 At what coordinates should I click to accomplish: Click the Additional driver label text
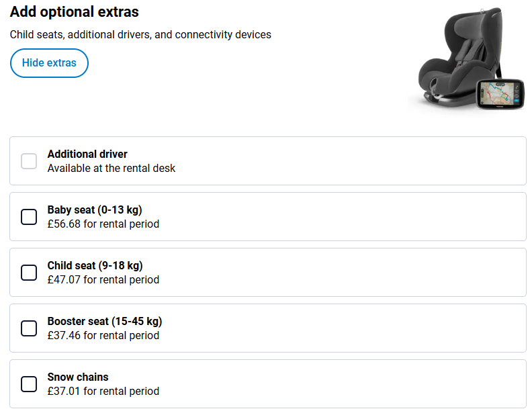pyautogui.click(x=87, y=154)
